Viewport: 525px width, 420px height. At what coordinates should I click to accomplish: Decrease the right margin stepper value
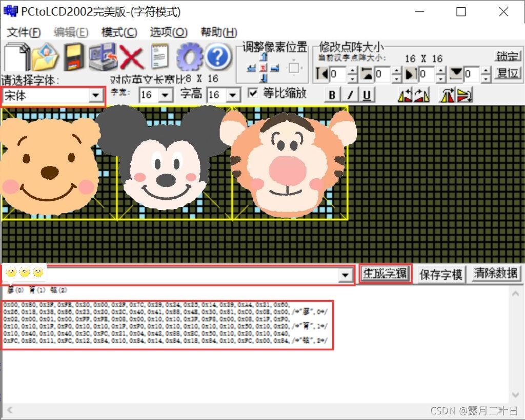(441, 78)
